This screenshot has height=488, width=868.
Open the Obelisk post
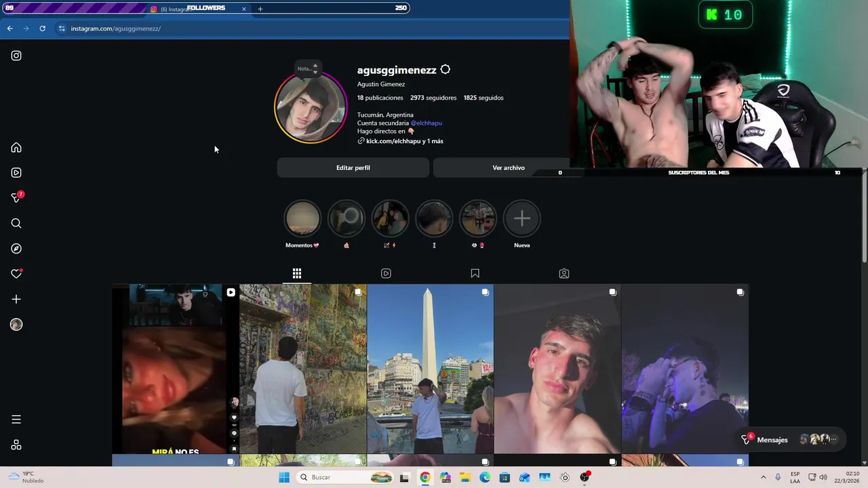[431, 369]
